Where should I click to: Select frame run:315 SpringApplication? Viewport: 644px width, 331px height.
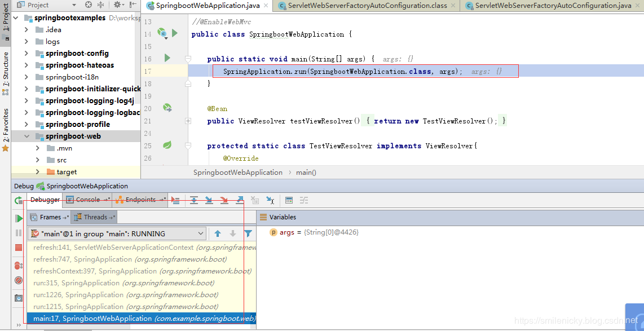(142, 283)
